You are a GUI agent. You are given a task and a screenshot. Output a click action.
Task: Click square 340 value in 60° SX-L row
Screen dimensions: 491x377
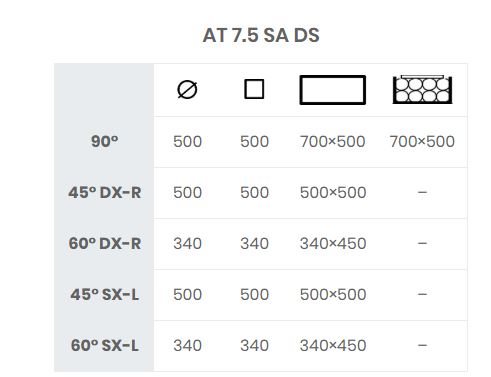click(x=254, y=345)
